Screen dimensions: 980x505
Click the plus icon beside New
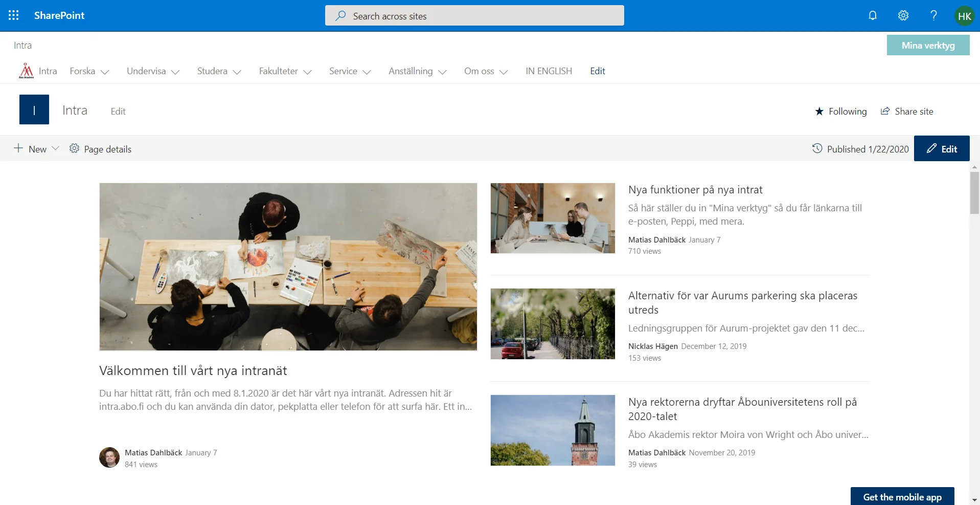(x=18, y=148)
